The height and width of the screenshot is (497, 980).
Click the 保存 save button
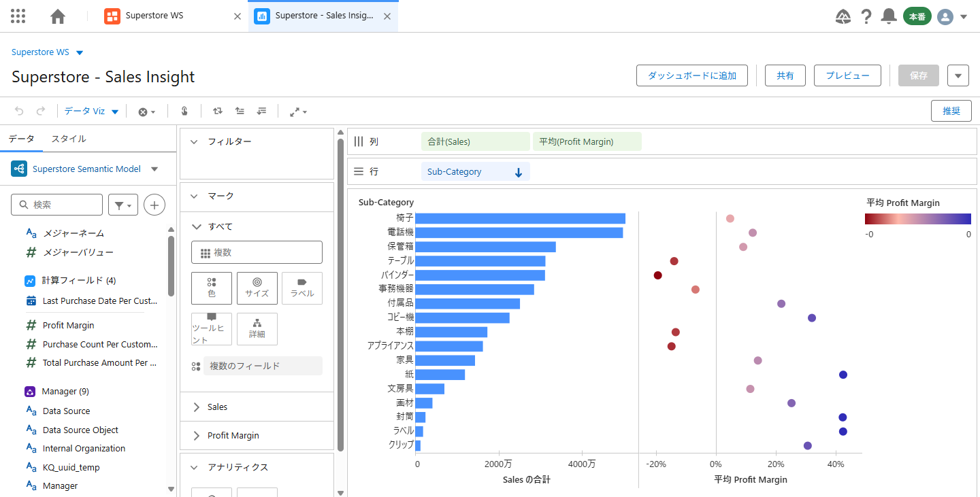919,75
